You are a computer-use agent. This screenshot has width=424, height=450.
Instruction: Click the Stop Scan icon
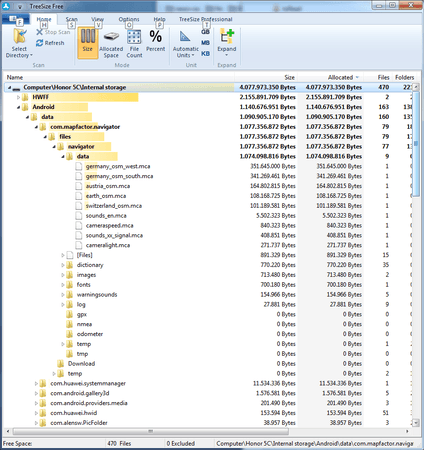(39, 32)
